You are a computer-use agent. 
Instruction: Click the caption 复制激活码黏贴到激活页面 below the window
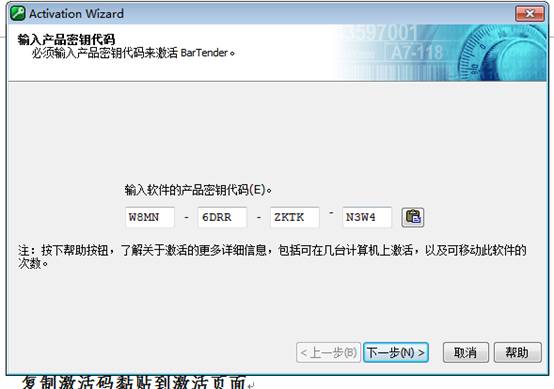[x=134, y=383]
